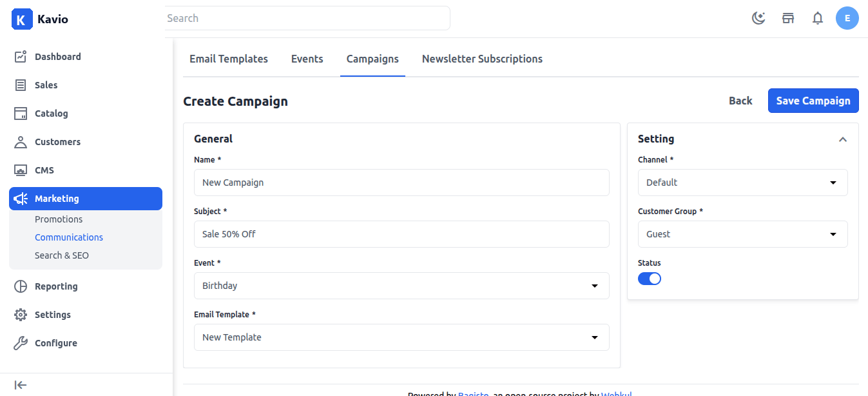Disable the campaign Status toggle

click(650, 279)
